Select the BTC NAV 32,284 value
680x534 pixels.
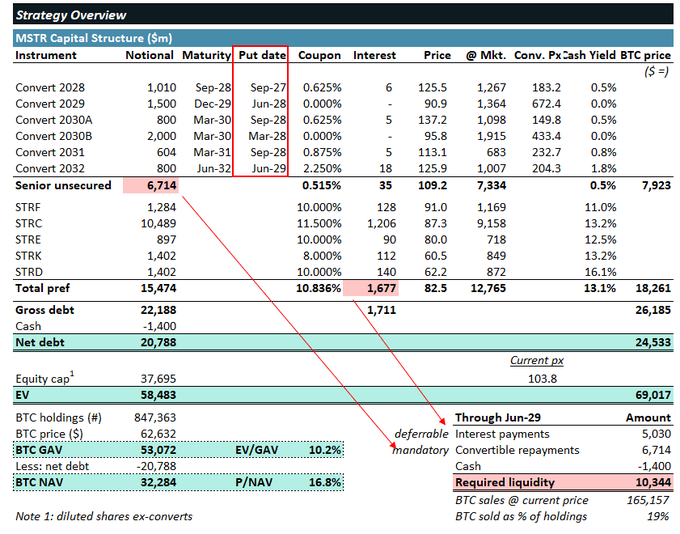point(158,482)
